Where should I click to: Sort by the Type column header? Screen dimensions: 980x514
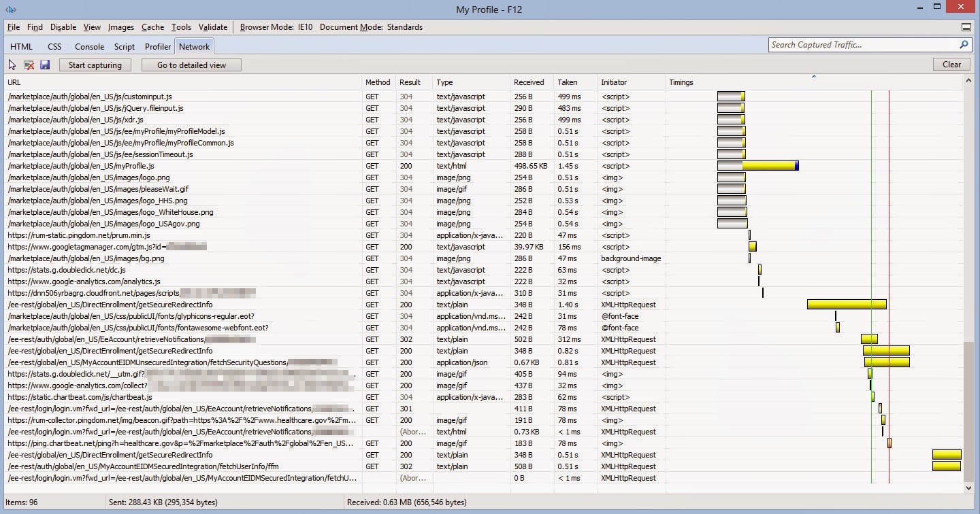click(x=472, y=82)
